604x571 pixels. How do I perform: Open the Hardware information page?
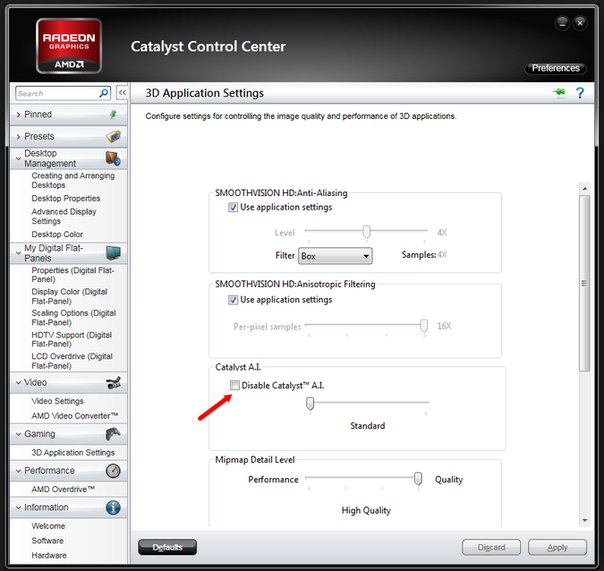[x=49, y=555]
